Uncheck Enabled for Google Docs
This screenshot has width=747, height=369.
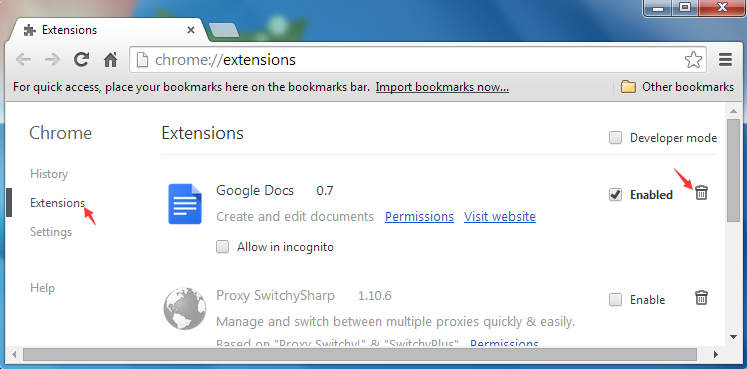[616, 195]
